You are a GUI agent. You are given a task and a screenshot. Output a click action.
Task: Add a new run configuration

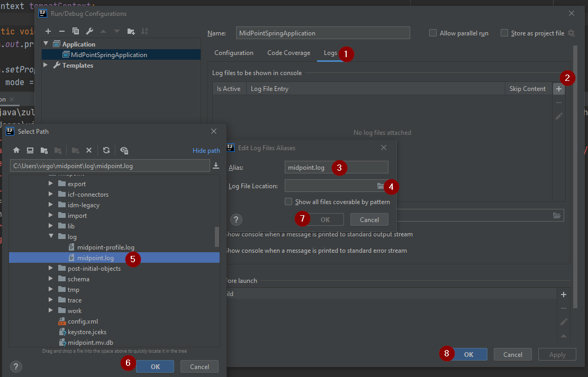click(48, 31)
